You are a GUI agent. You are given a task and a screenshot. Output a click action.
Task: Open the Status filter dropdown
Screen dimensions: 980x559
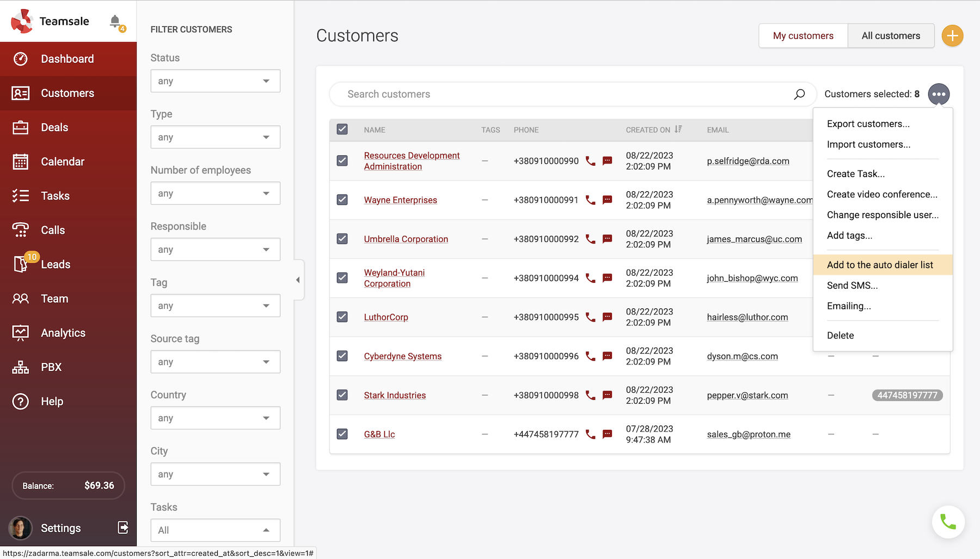215,81
